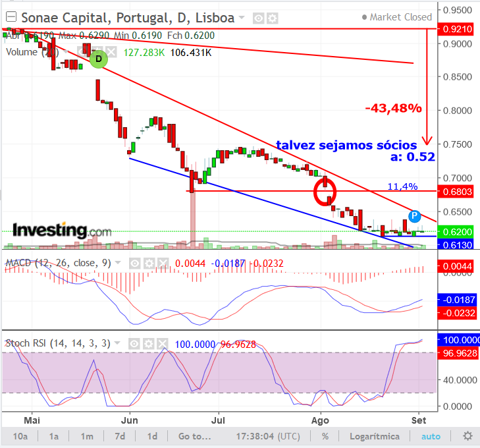Viewport: 480px width, 448px height.
Task: Click the Jun label on time axis
Action: [x=129, y=420]
